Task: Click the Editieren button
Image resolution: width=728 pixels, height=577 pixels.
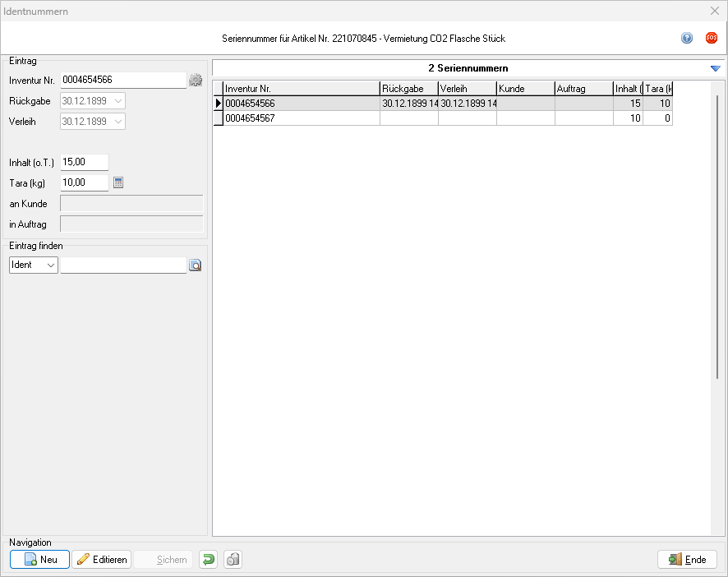Action: click(102, 560)
